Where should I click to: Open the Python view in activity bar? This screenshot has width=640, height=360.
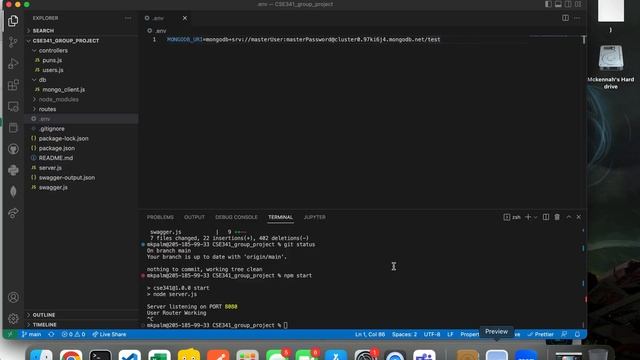13,170
